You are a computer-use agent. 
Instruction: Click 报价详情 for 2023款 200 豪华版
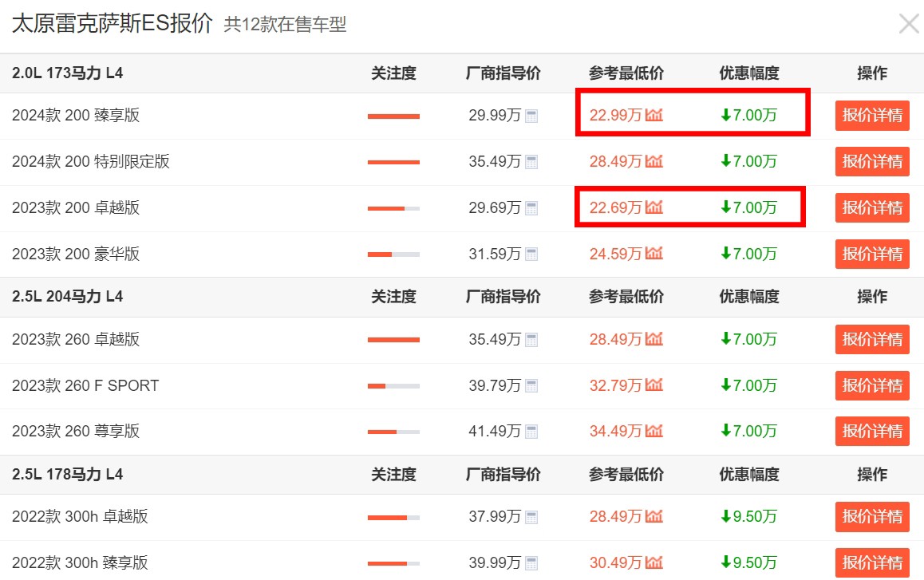872,254
